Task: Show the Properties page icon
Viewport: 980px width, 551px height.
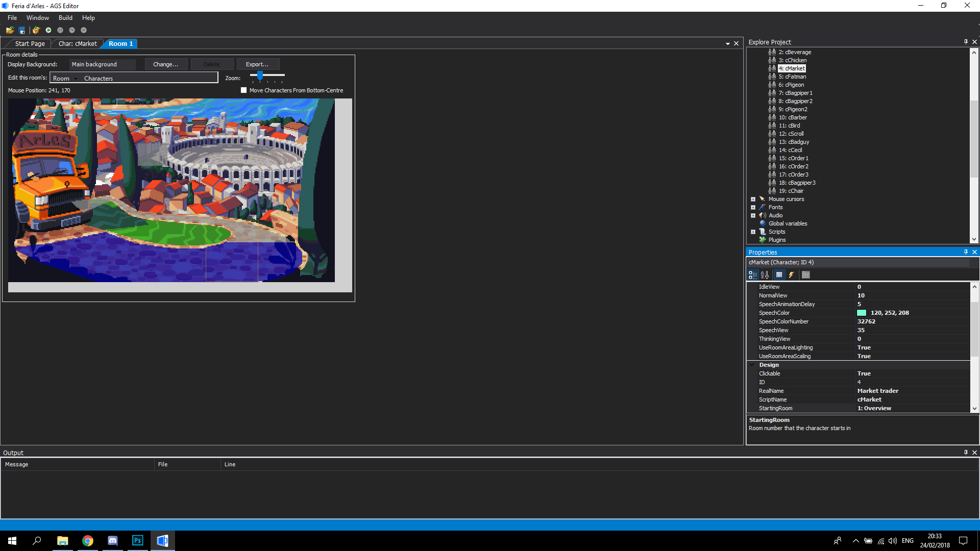Action: click(779, 275)
